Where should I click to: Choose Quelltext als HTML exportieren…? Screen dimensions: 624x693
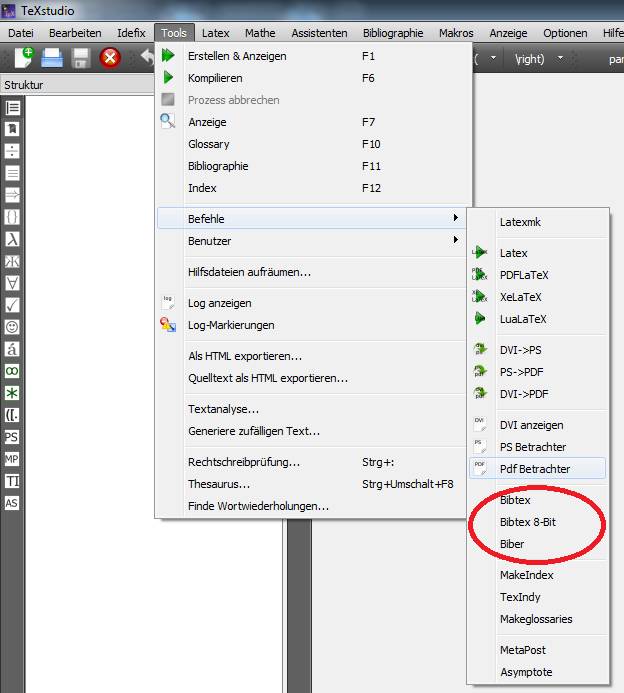click(312, 378)
